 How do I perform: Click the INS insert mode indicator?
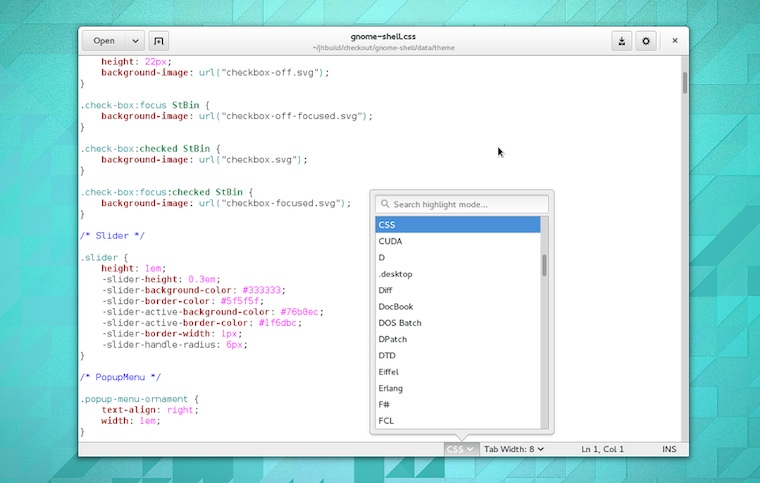point(669,449)
